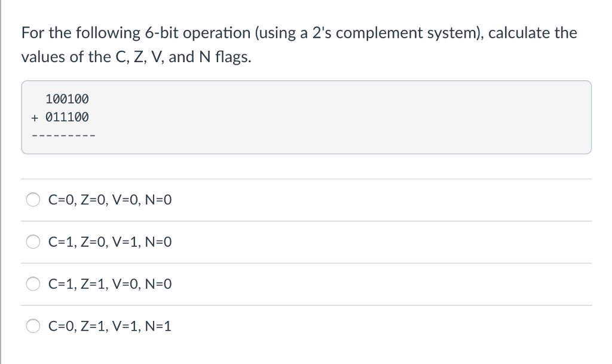Select the radio button for C=0, Z=0, V=0, N=0
Screen dimensions: 612x364
point(33,200)
